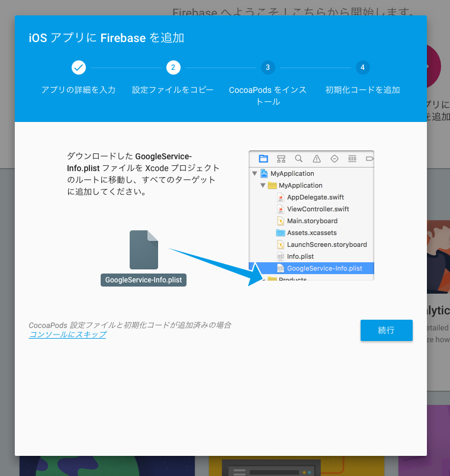Click the MyApplication project file icon
The height and width of the screenshot is (476, 450).
coord(264,173)
